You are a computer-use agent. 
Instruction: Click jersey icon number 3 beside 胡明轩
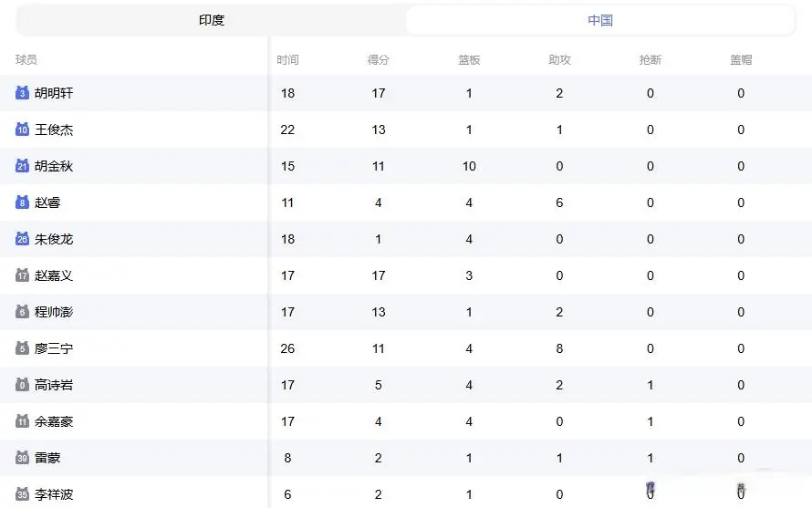(23, 93)
